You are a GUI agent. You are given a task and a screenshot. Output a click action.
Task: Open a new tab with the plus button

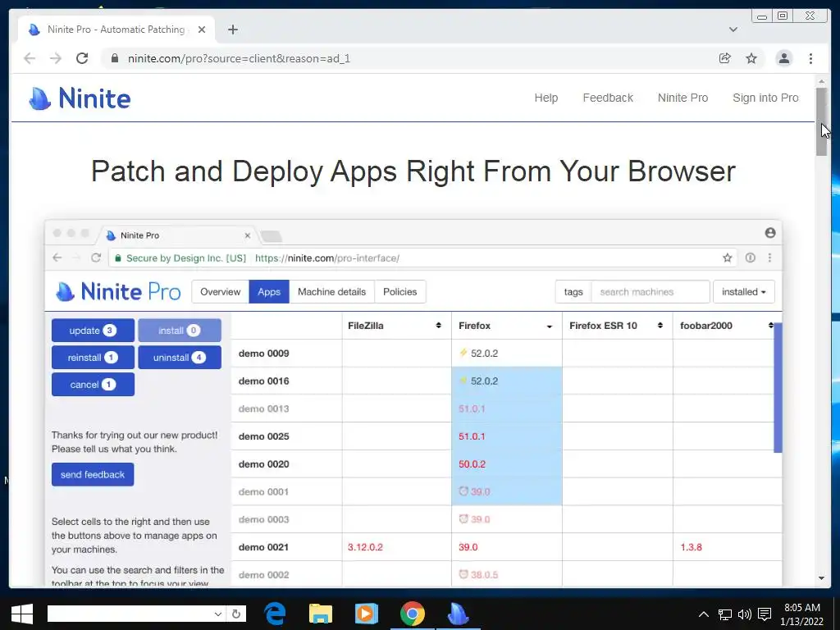pos(232,30)
